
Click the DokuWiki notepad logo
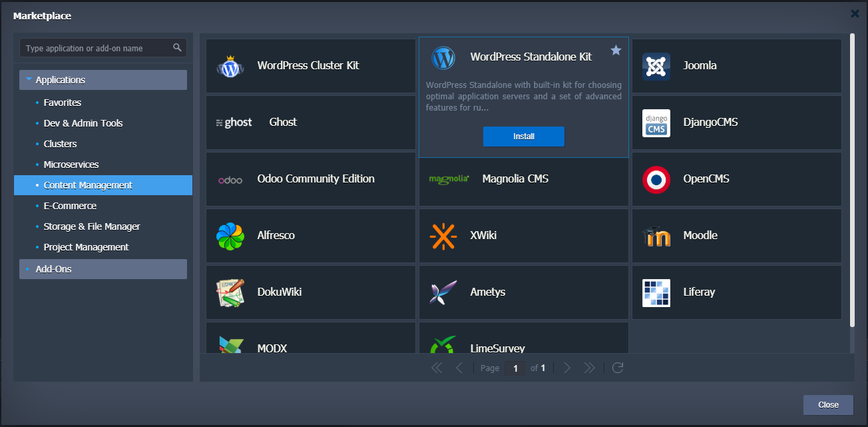[230, 292]
